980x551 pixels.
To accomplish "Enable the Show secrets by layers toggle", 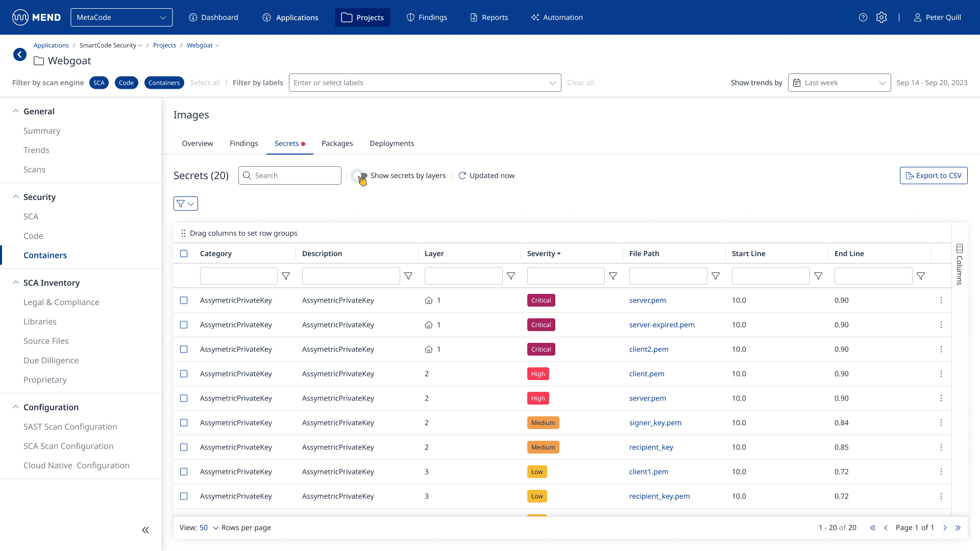I will click(358, 175).
